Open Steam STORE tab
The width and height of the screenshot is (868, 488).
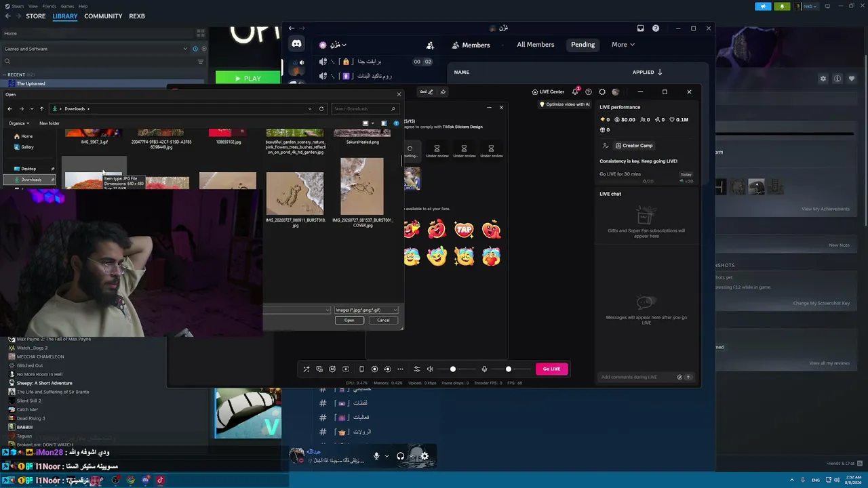point(36,16)
